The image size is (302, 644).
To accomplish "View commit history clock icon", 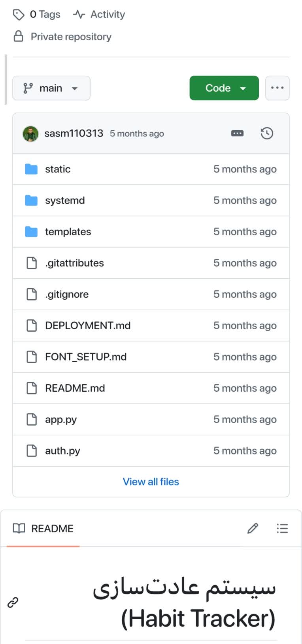I will pyautogui.click(x=267, y=133).
